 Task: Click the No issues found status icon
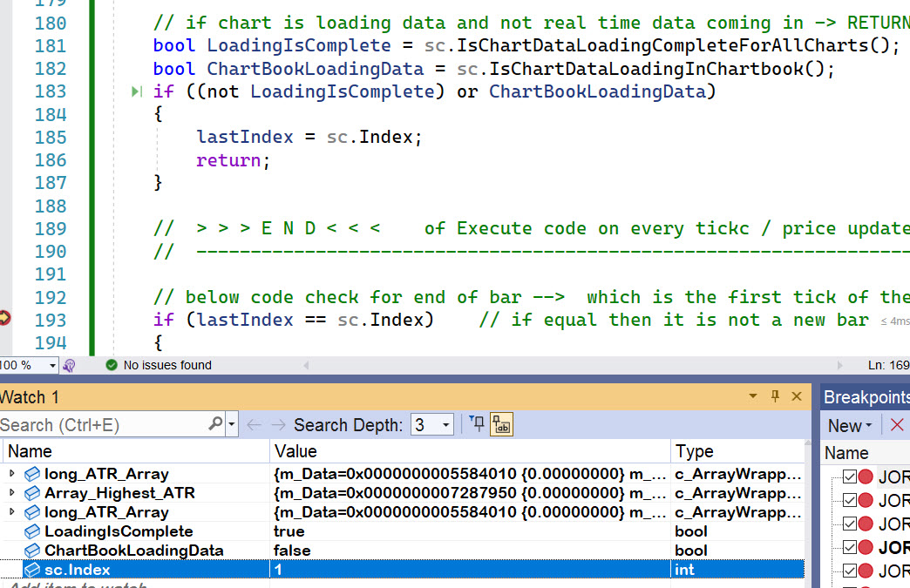click(112, 365)
